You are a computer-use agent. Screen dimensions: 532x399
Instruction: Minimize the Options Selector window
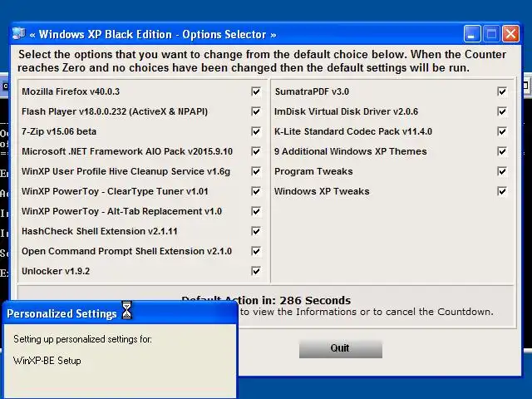click(x=472, y=34)
